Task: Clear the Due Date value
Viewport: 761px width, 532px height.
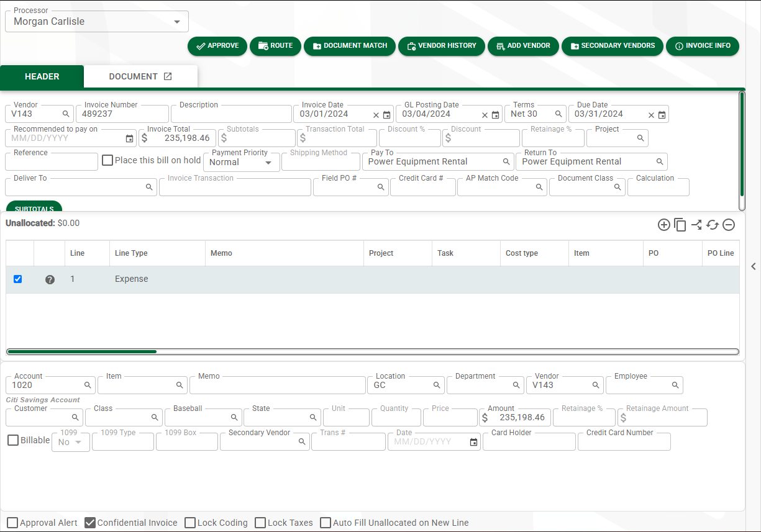Action: pyautogui.click(x=651, y=115)
